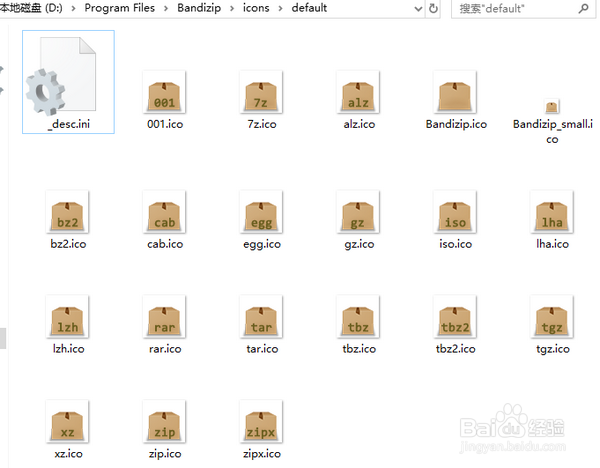This screenshot has width=600, height=468.
Task: Select the rar.ico box icon
Action: click(x=164, y=317)
